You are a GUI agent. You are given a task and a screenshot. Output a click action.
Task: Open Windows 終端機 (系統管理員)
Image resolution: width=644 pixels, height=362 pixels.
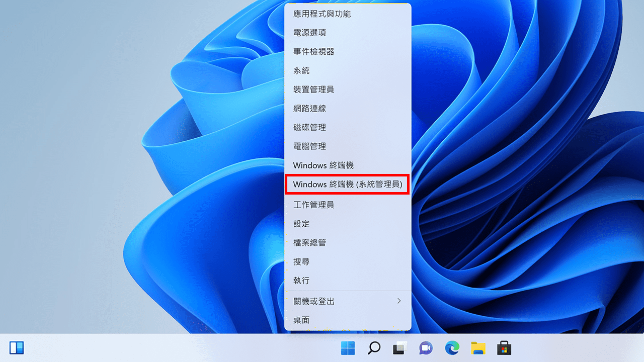pyautogui.click(x=348, y=185)
